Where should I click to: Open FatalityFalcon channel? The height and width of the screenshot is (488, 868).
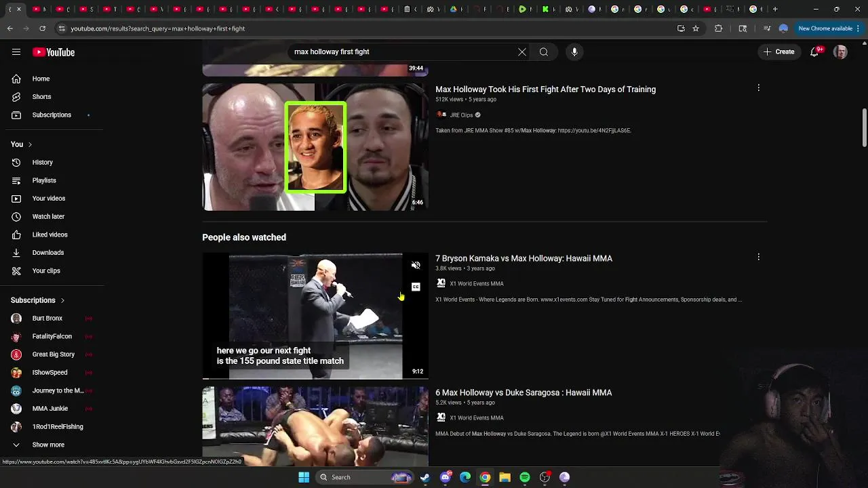coord(52,336)
